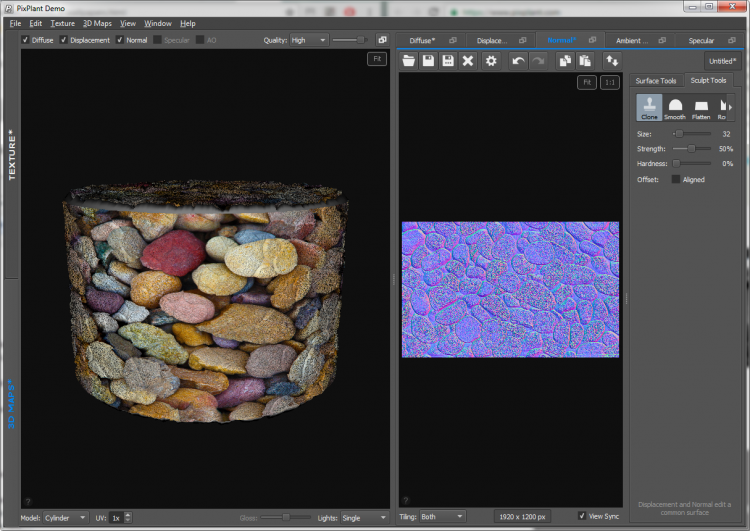Viewport: 750px width, 531px height.
Task: Choose the Flatten sculpt tool
Action: [701, 108]
